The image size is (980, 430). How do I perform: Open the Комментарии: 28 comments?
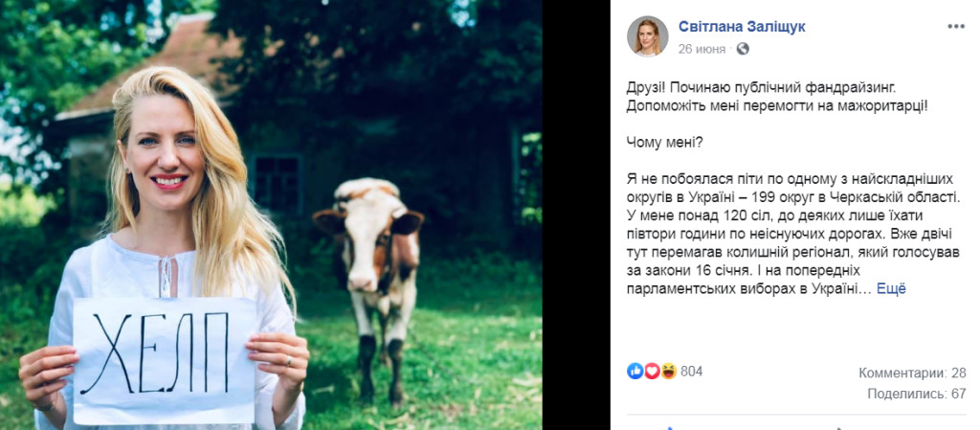[x=912, y=373]
